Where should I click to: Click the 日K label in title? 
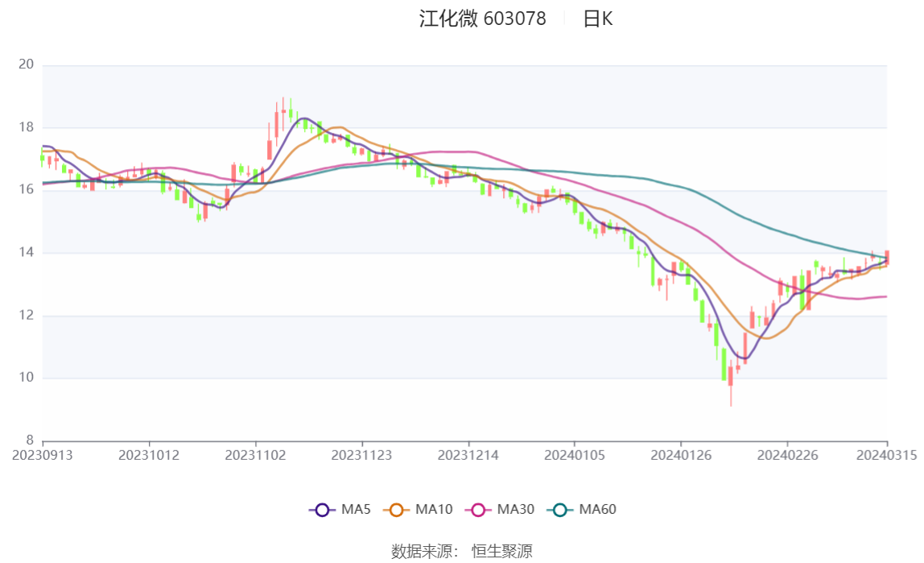pyautogui.click(x=597, y=19)
